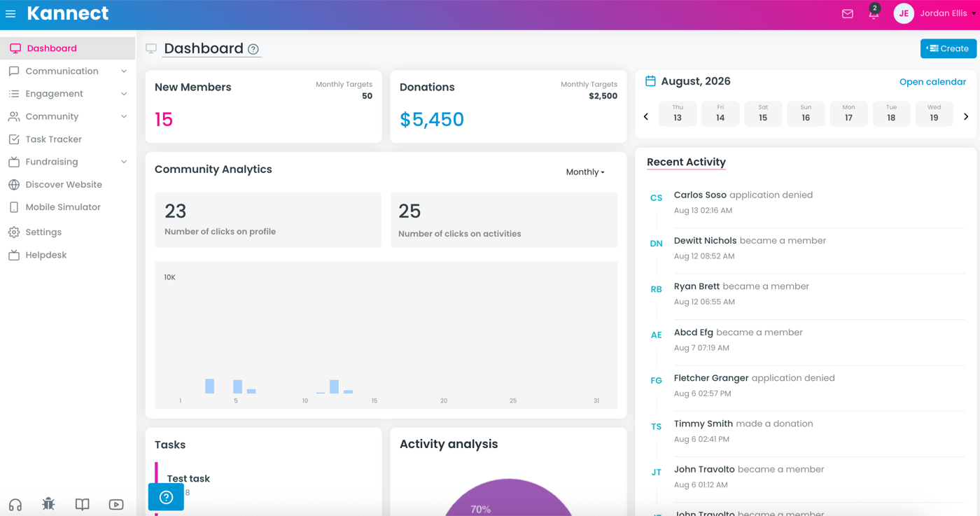Open the documentation book icon
Image resolution: width=980 pixels, height=516 pixels.
pos(83,504)
